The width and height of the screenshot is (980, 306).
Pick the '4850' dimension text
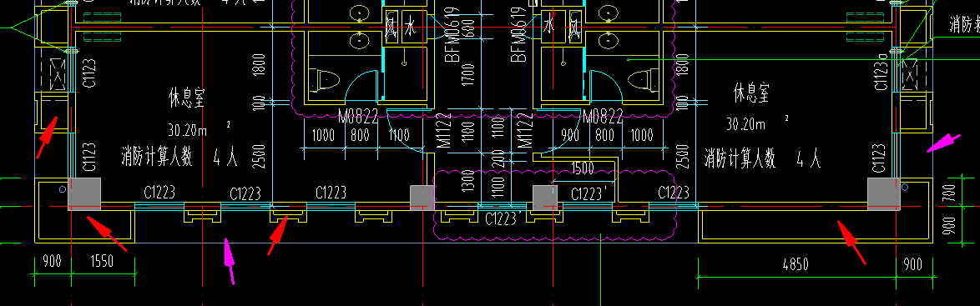pyautogui.click(x=795, y=264)
